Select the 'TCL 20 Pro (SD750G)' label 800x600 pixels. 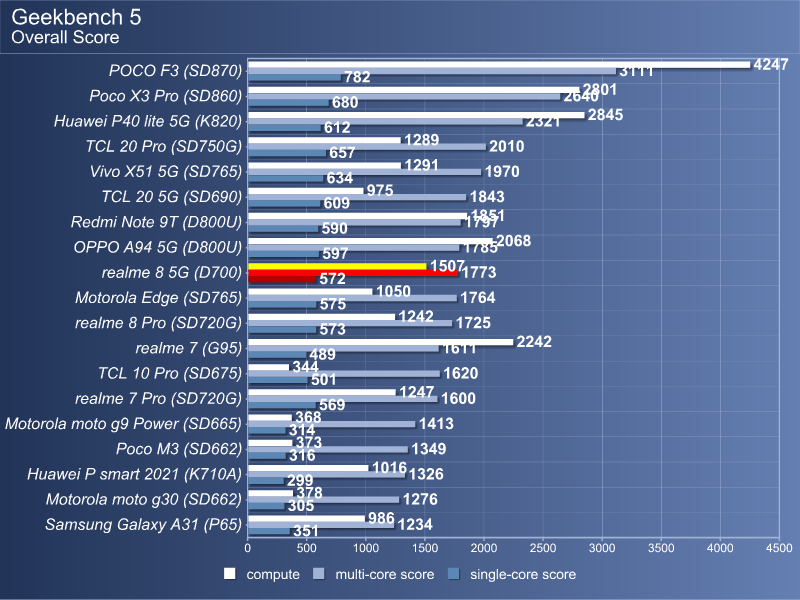click(164, 146)
